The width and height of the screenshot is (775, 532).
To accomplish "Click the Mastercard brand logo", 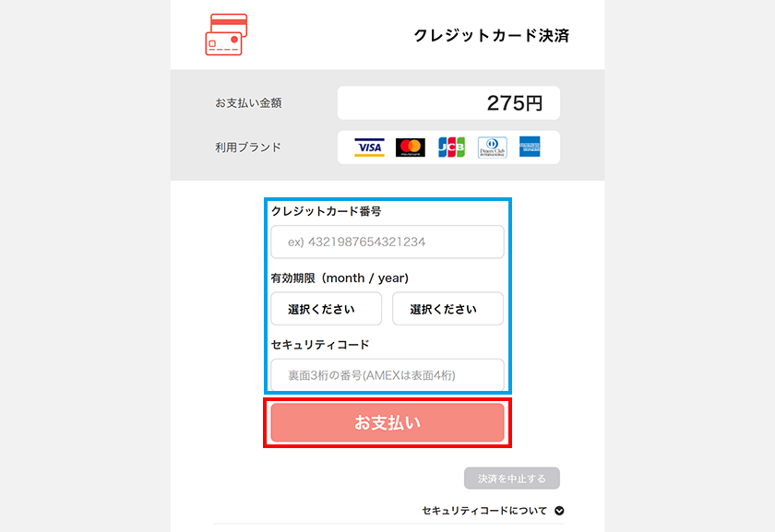I will point(411,148).
